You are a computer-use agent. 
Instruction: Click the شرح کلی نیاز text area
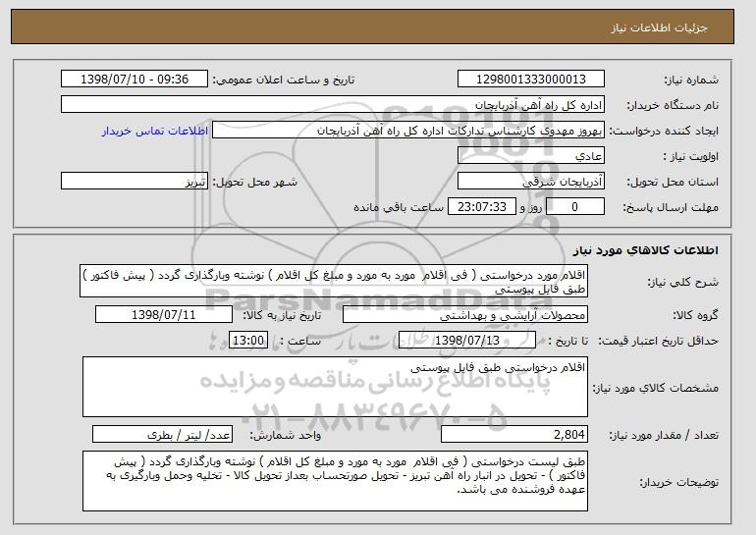point(334,281)
